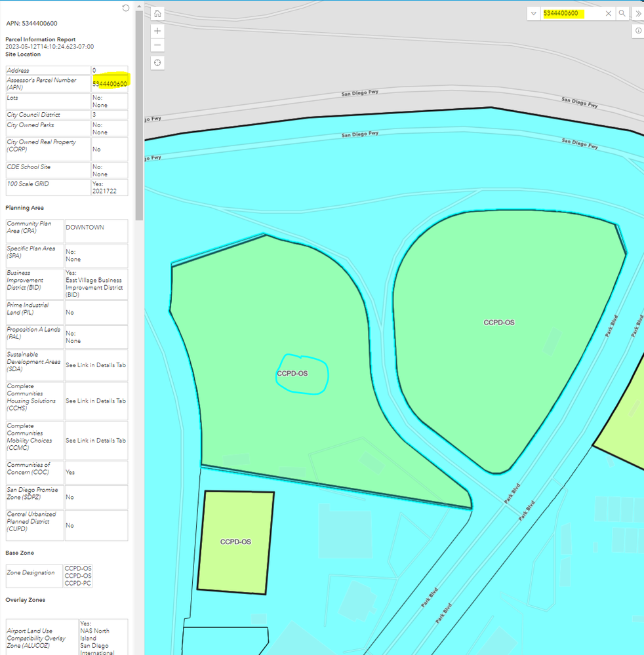Click the scrollbar up arrow in report panel
Screen dimensions: 644x655
(x=139, y=7)
